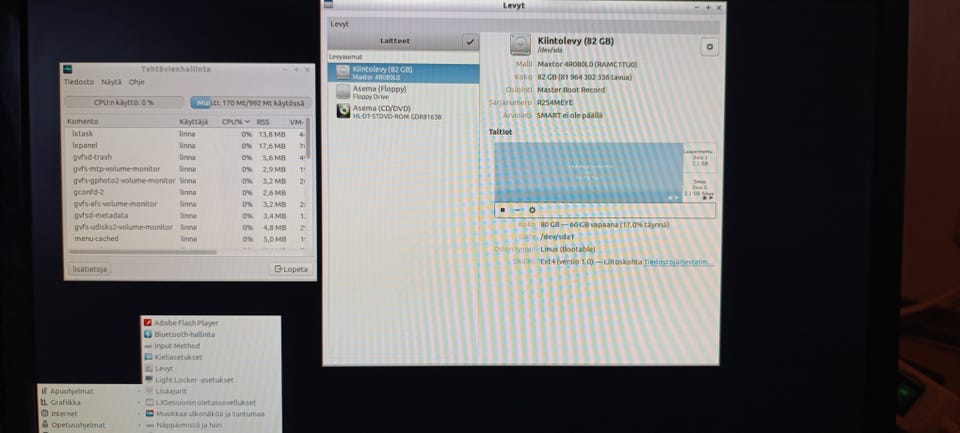The height and width of the screenshot is (433, 960).
Task: Select the gconfd-2 process row
Action: pos(185,192)
